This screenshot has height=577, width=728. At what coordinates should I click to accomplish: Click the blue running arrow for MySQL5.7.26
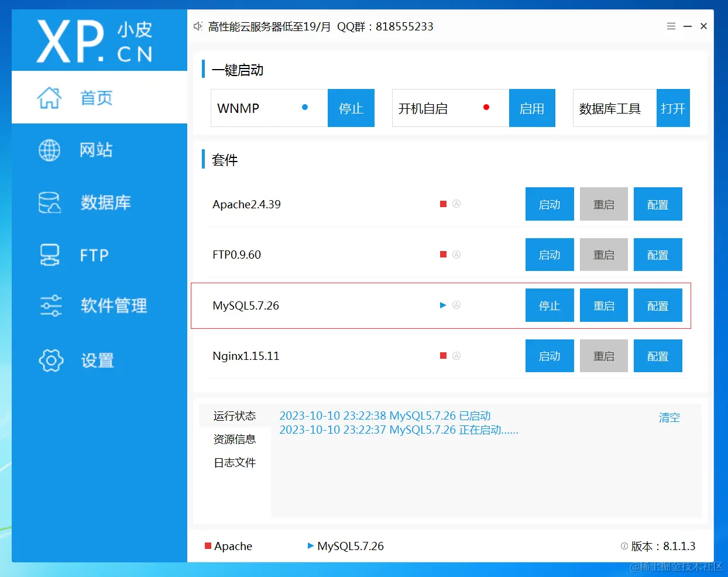443,305
